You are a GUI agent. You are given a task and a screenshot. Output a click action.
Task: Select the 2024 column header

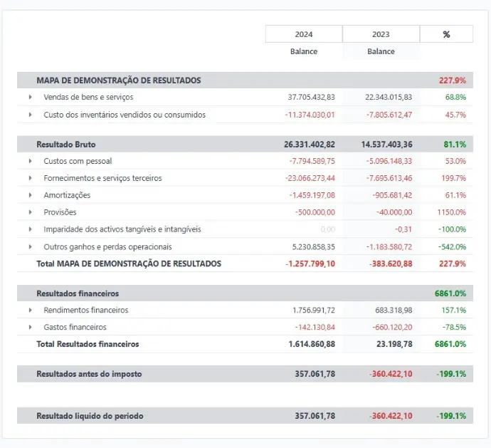[x=304, y=34]
